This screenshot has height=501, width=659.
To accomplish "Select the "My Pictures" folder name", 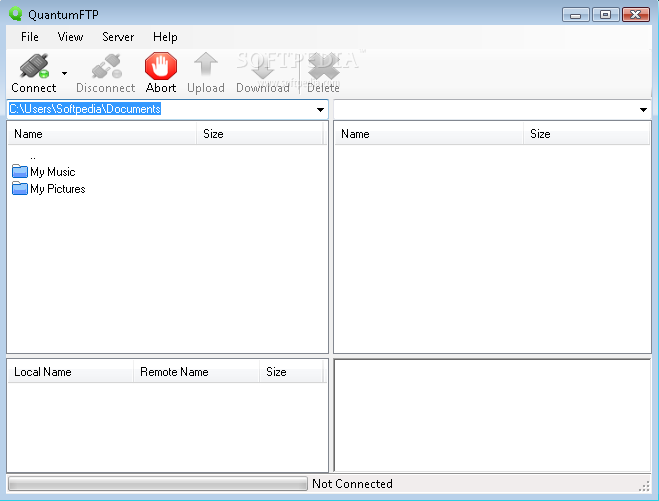I will [58, 189].
